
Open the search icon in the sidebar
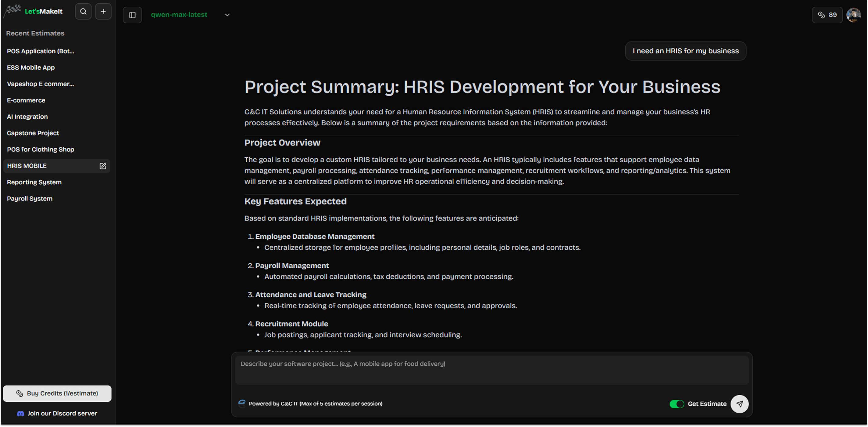pyautogui.click(x=83, y=11)
